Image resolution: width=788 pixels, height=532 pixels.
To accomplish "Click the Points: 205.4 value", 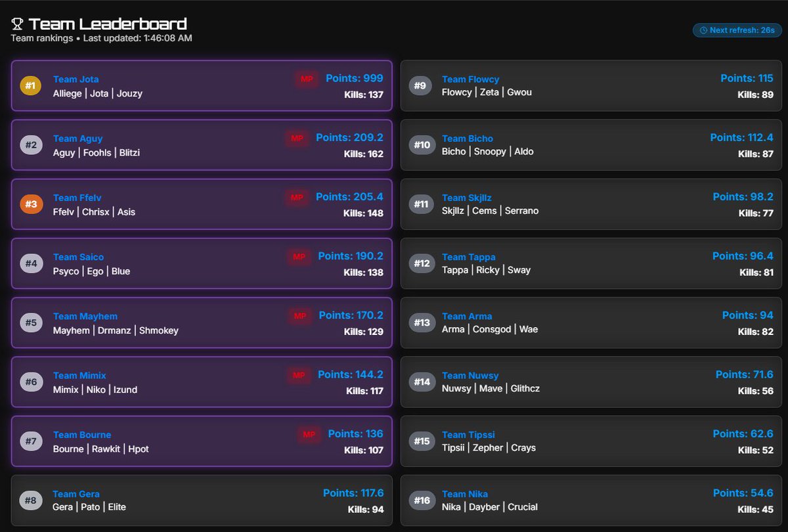I will 349,196.
